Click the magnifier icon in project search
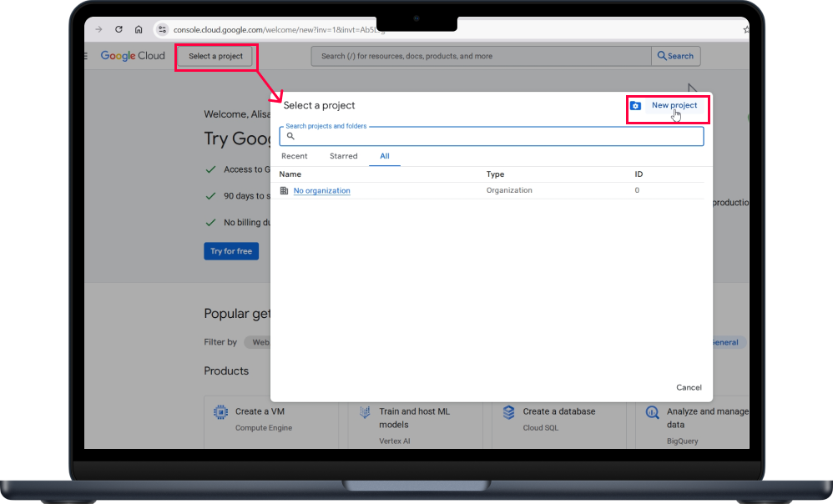 (x=290, y=136)
